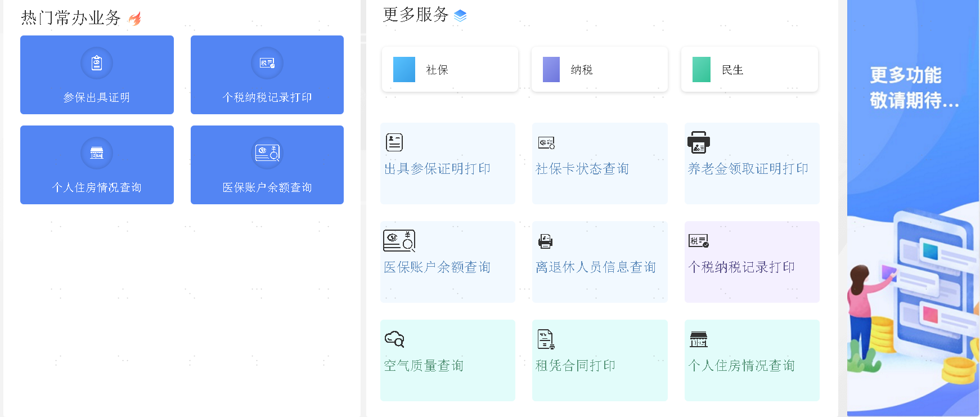Open the blue 医保账户余额查询 card
980x417 pixels.
pyautogui.click(x=267, y=165)
